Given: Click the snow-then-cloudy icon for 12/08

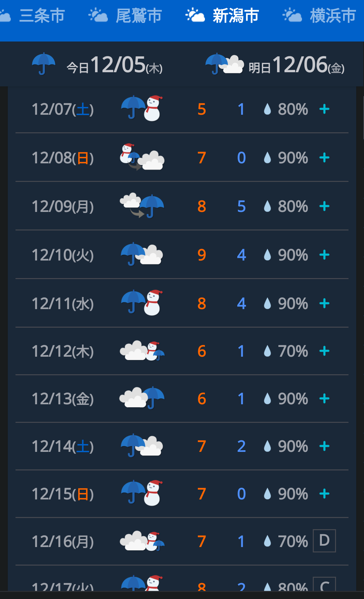Looking at the screenshot, I should 142,157.
